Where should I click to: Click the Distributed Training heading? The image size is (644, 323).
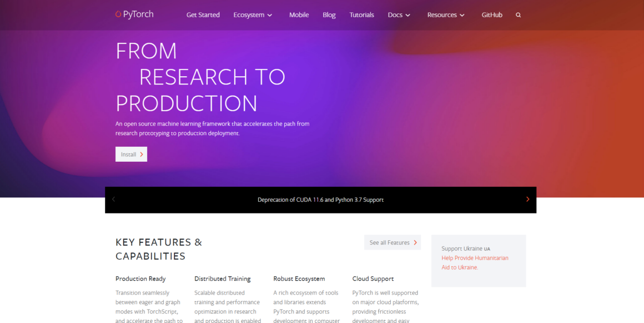pyautogui.click(x=222, y=279)
